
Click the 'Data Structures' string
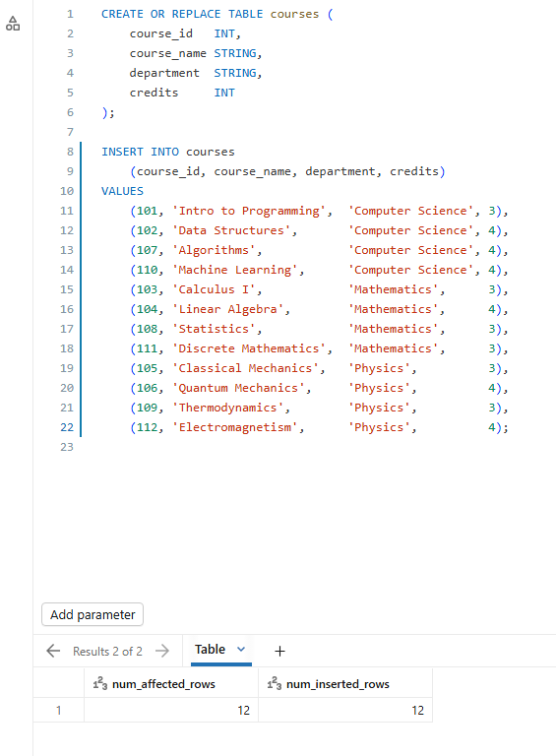tap(231, 230)
